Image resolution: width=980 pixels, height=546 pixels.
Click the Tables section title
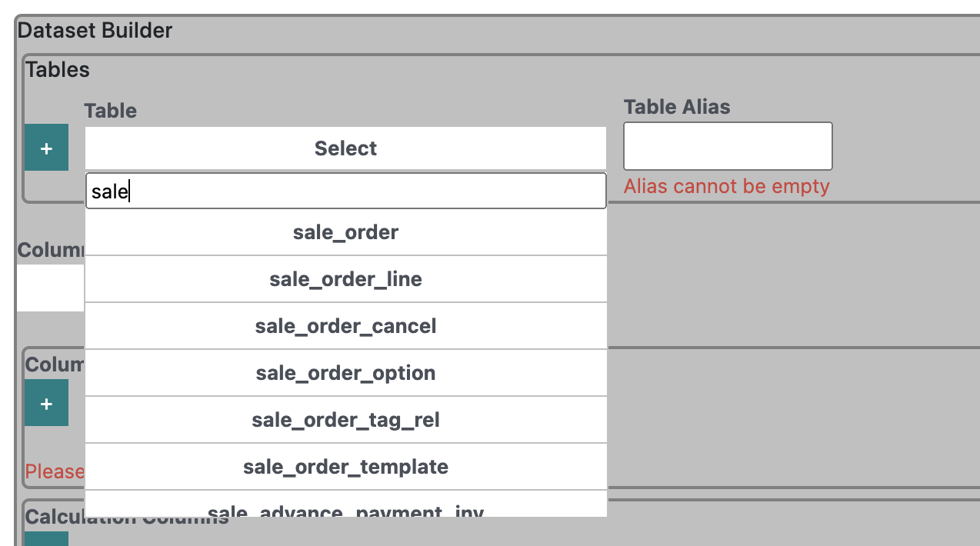58,70
